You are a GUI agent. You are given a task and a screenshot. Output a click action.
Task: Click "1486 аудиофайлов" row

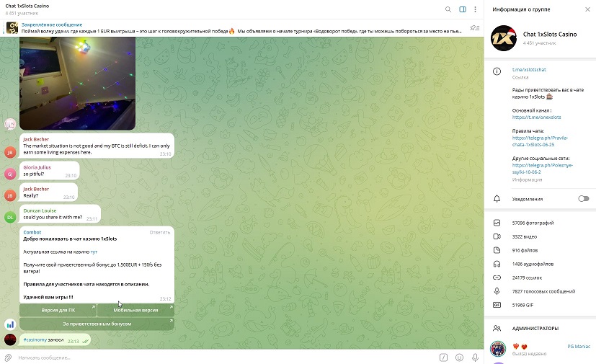540,264
